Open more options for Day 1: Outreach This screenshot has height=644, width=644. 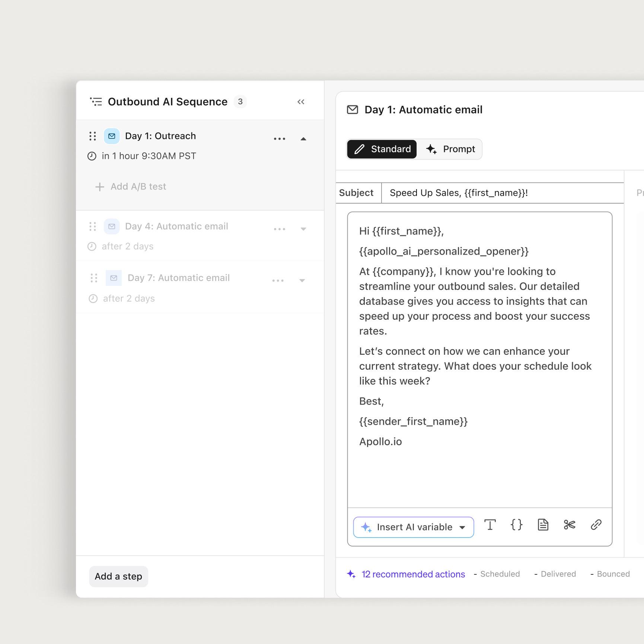click(280, 139)
